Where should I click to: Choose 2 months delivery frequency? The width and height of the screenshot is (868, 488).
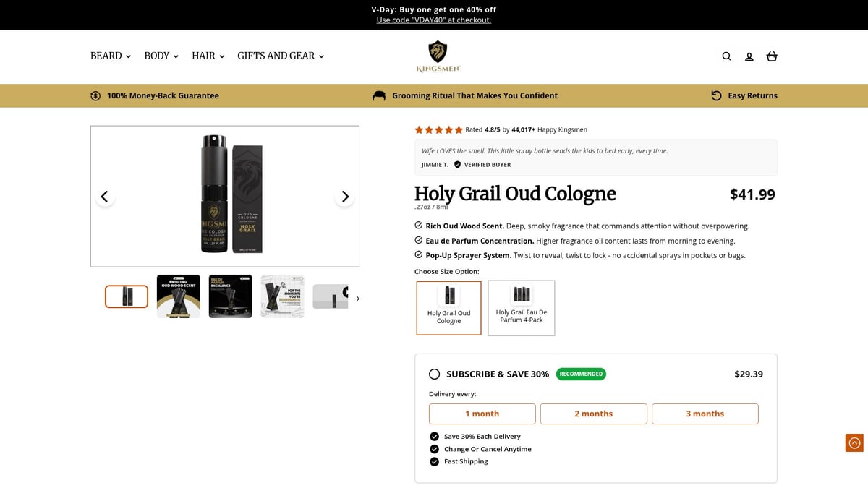coord(593,414)
